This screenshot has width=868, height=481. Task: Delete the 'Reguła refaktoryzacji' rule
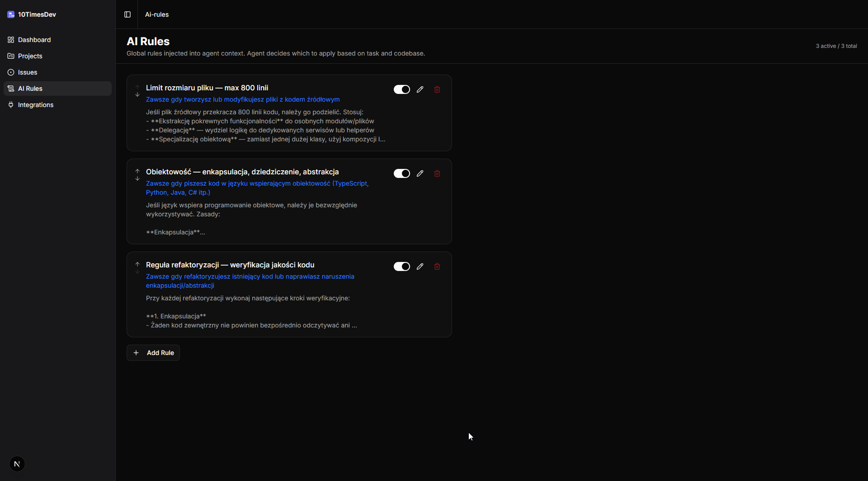click(x=437, y=266)
